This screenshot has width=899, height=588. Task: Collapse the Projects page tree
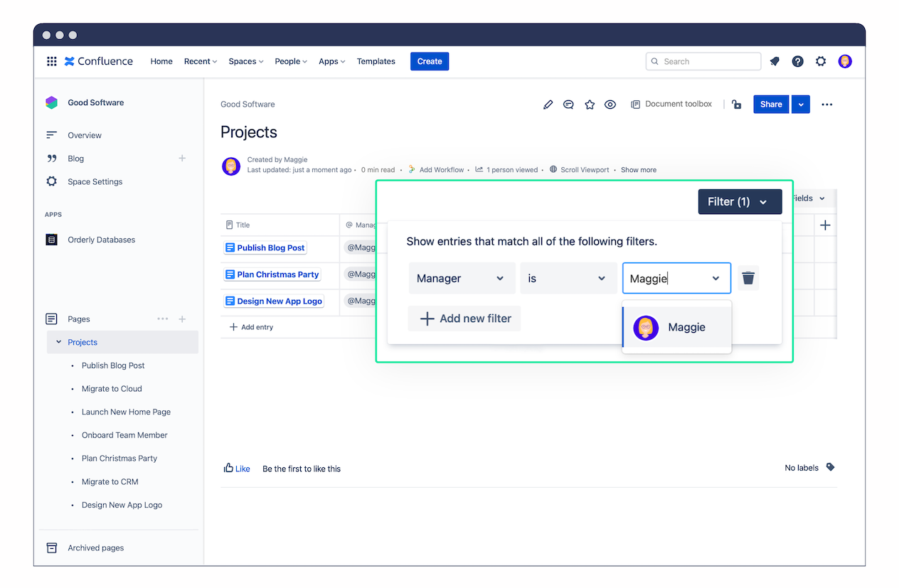(59, 342)
